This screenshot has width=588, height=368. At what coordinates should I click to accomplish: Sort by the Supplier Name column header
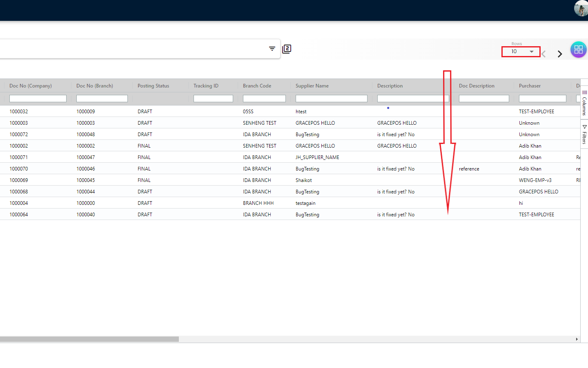[x=312, y=86]
